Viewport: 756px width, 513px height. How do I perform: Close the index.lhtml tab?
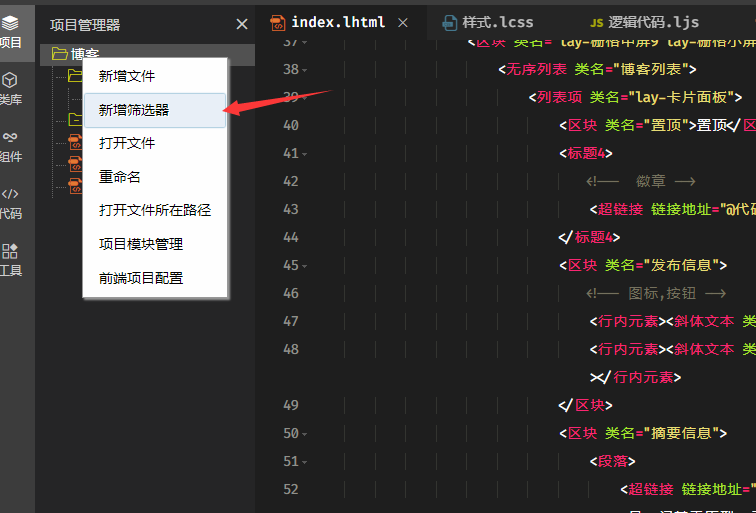pyautogui.click(x=403, y=23)
